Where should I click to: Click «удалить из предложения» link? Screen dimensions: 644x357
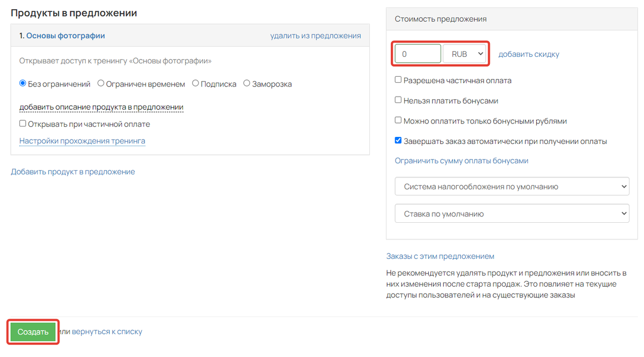pyautogui.click(x=316, y=36)
